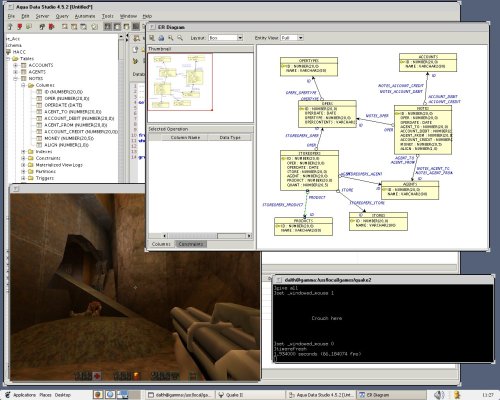Select the ACCOUNT_DEBIT column in tree
This screenshot has height=400, width=500.
click(x=79, y=118)
